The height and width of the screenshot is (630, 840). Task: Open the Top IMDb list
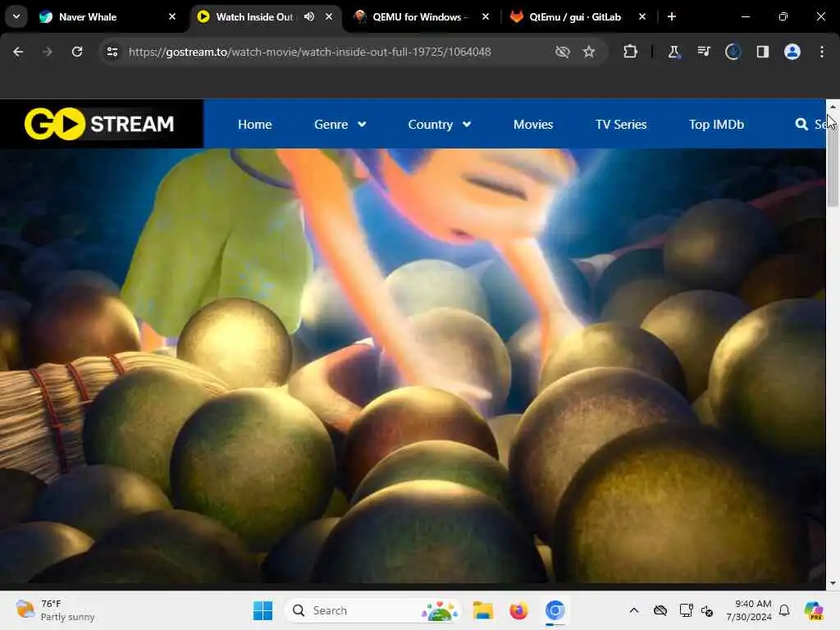click(716, 125)
